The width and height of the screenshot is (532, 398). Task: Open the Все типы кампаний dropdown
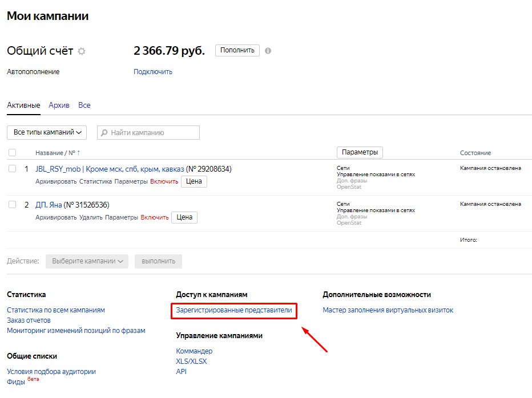click(x=46, y=132)
